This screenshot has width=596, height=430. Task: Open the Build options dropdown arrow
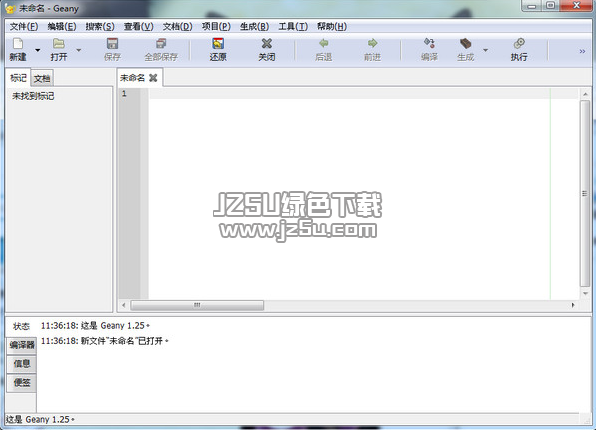[x=485, y=50]
